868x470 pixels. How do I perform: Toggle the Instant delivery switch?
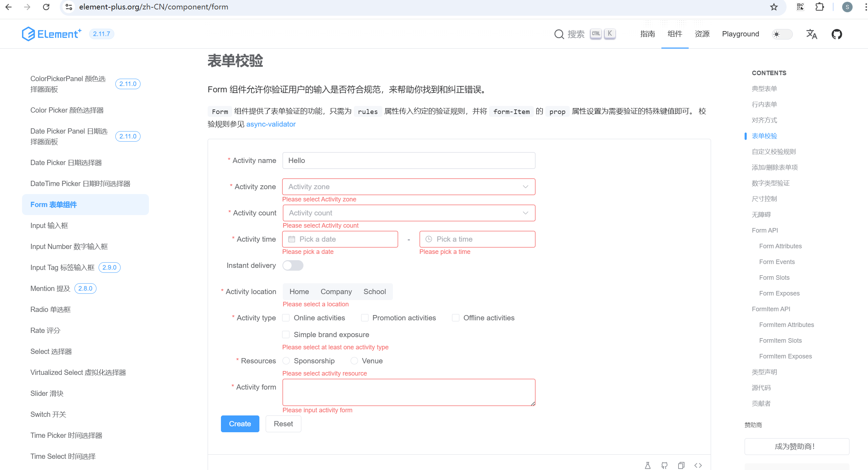293,265
